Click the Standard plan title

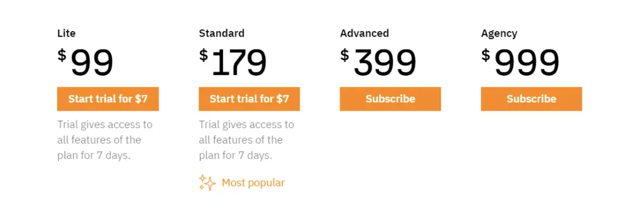click(222, 33)
